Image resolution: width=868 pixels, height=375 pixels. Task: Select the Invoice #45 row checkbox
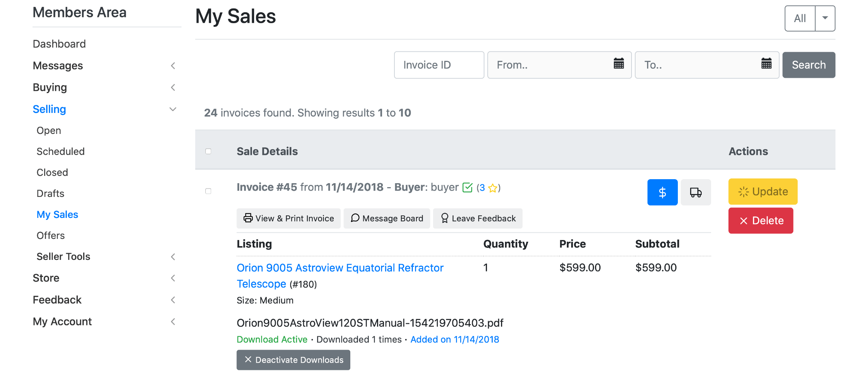tap(208, 191)
